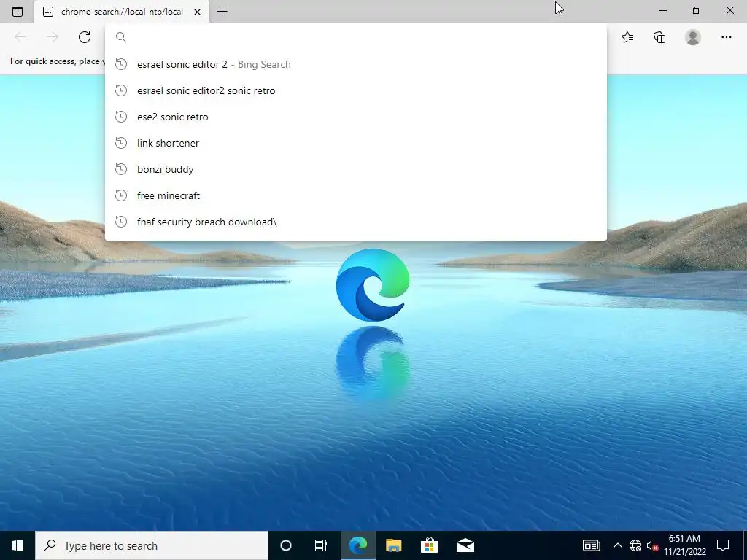This screenshot has height=560, width=747.
Task: Select suggestion link shortener
Action: coord(356,143)
